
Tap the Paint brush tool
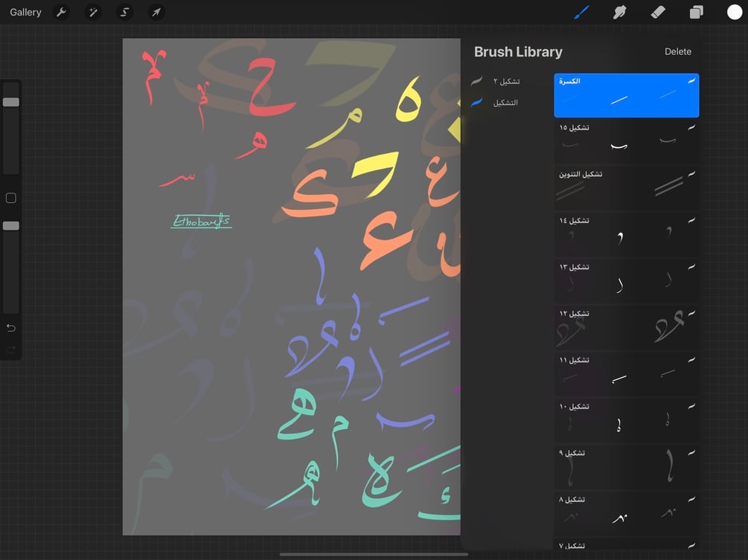coord(581,12)
